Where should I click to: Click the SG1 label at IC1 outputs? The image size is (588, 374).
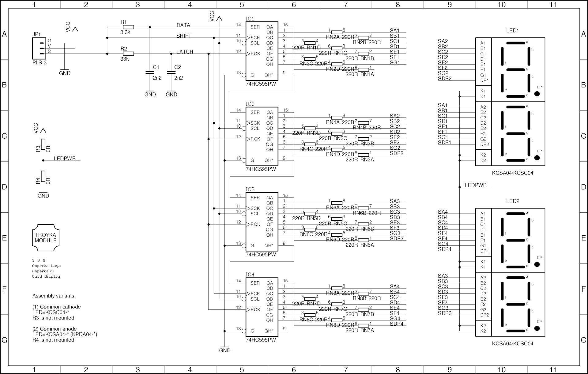tap(395, 62)
